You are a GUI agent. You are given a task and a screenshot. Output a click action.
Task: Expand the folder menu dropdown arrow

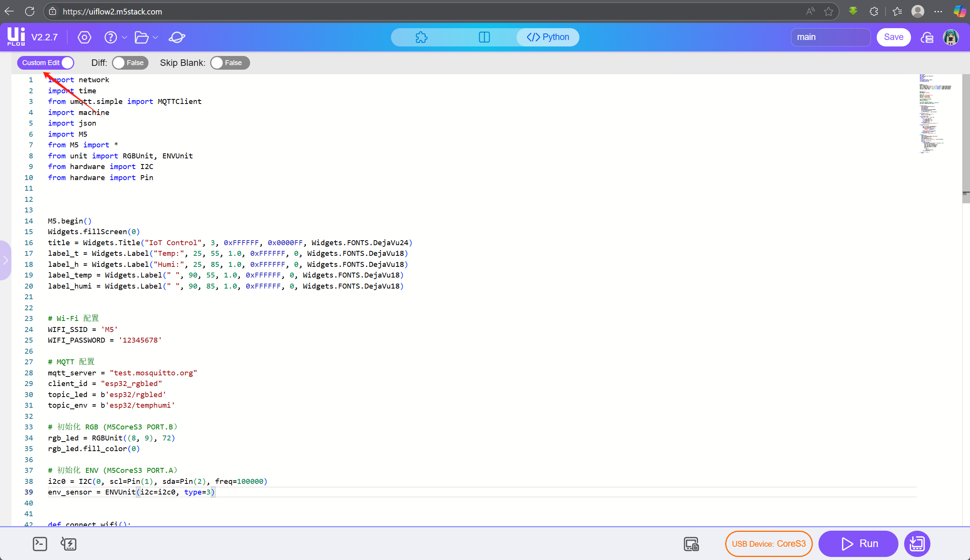[155, 37]
